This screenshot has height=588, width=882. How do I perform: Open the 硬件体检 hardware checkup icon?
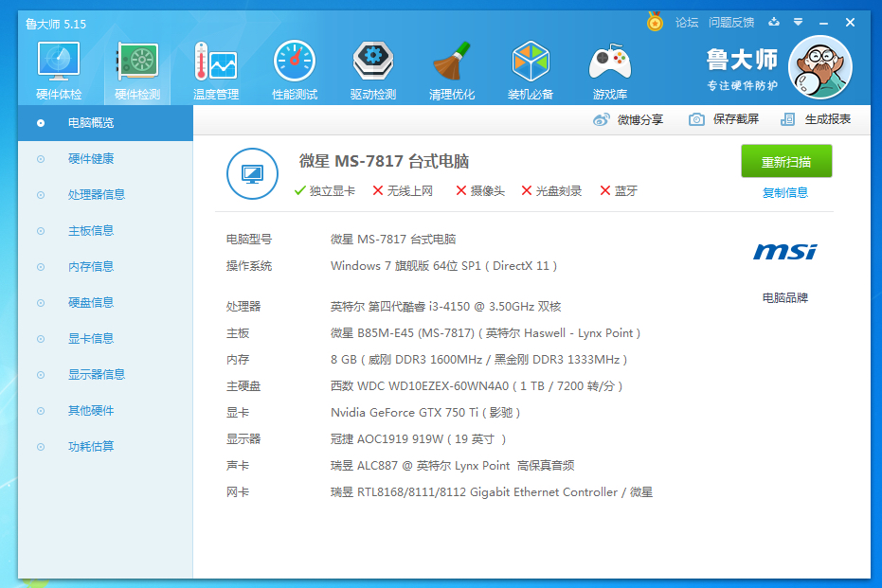[59, 62]
